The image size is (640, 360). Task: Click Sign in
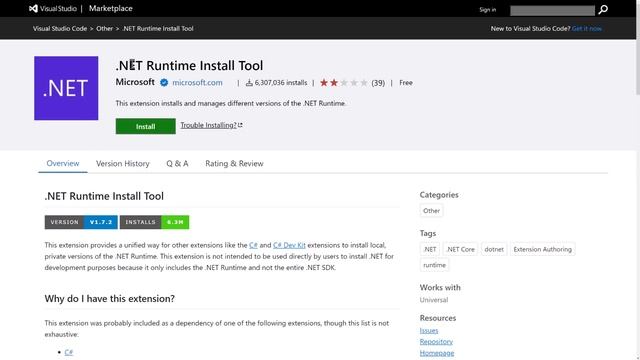pyautogui.click(x=488, y=10)
